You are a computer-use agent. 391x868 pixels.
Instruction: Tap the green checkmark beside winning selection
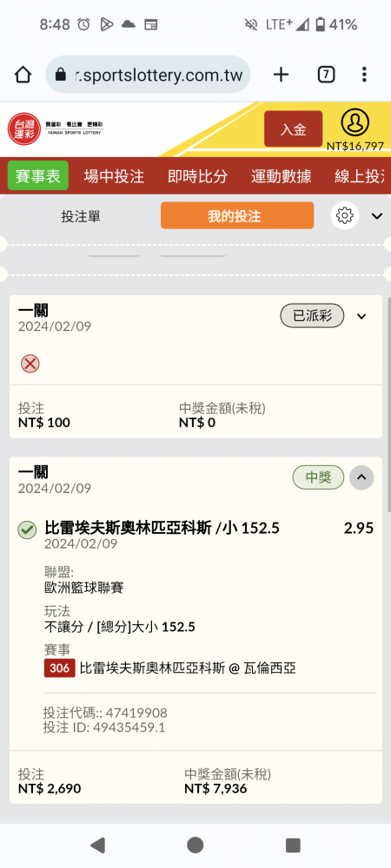[x=27, y=529]
